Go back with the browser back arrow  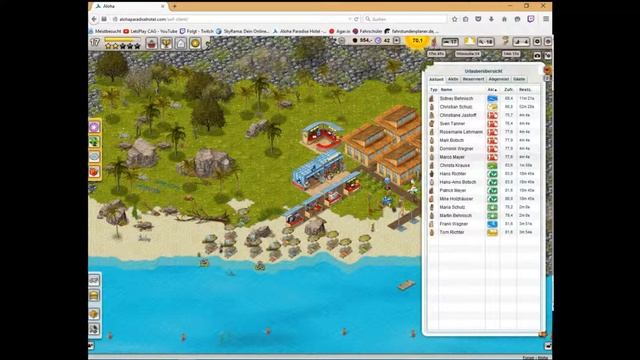94,19
